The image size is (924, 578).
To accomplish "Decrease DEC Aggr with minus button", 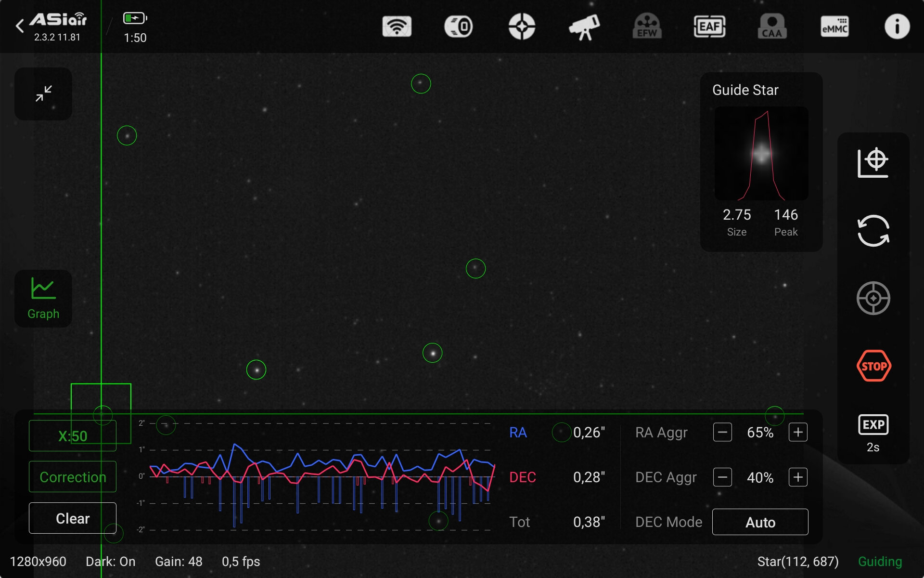I will pos(722,477).
